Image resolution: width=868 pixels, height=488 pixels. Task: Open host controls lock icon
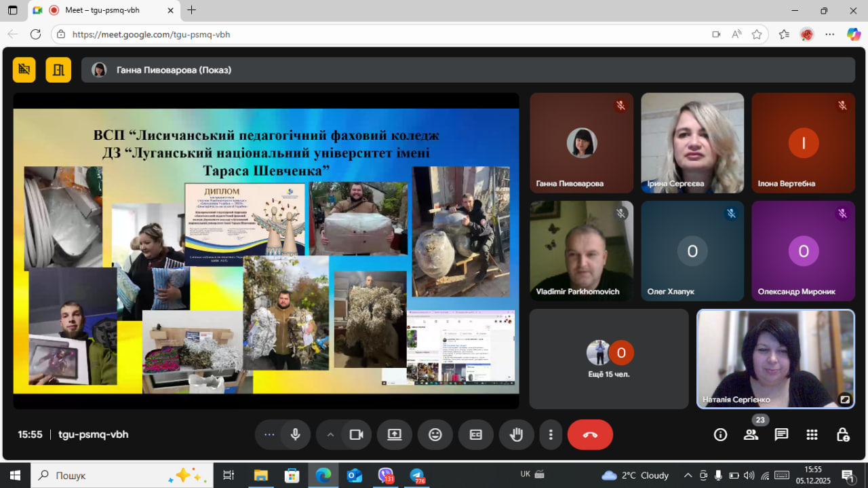click(x=842, y=434)
